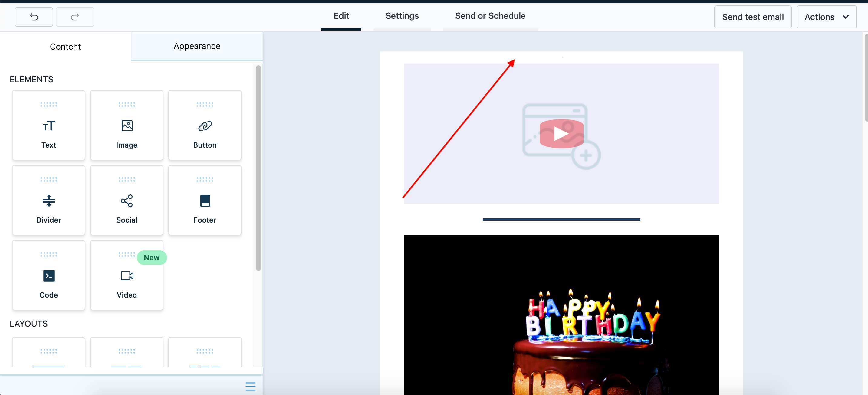The width and height of the screenshot is (868, 395).
Task: Select the Happy Birthday cake image
Action: pyautogui.click(x=561, y=315)
